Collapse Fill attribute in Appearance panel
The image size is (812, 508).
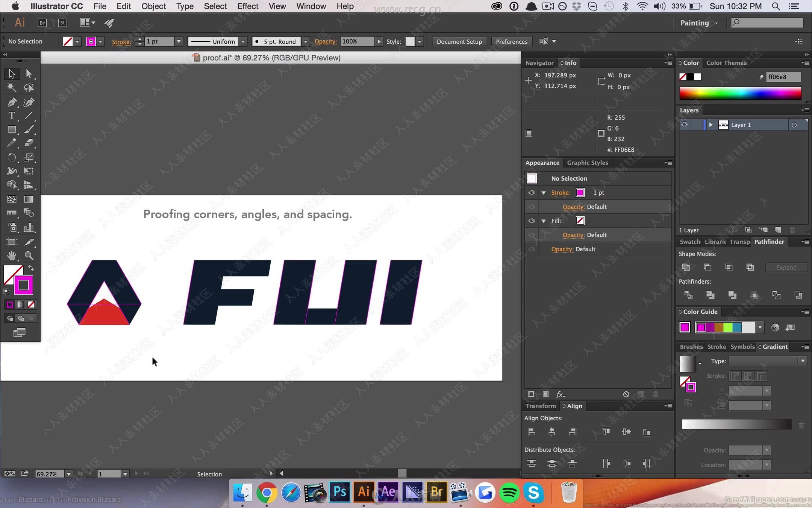544,221
